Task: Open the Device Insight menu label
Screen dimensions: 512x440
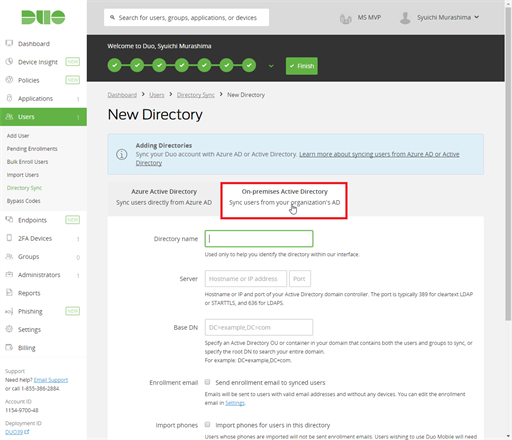Action: (38, 62)
